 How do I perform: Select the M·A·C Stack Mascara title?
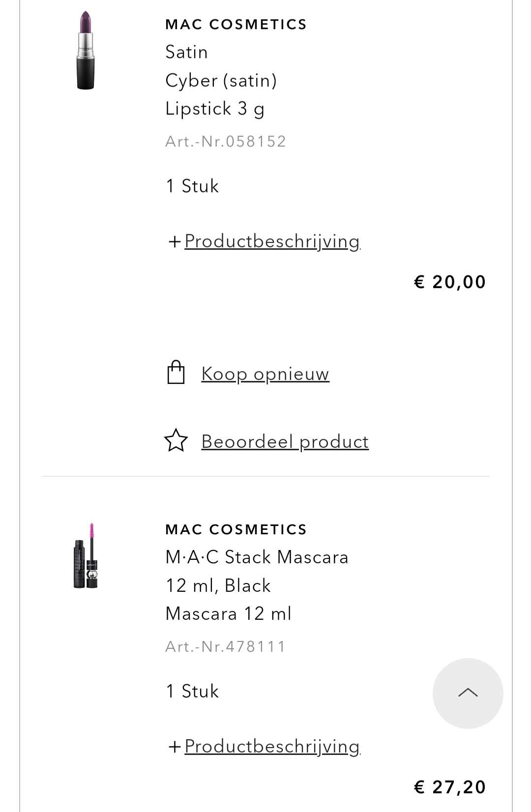coord(257,557)
